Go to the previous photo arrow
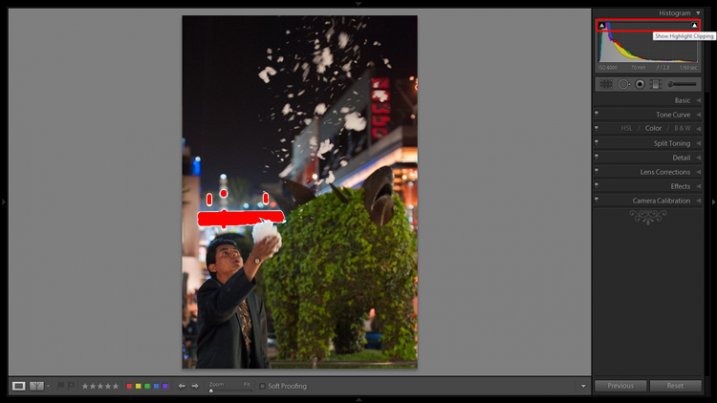 coord(182,386)
